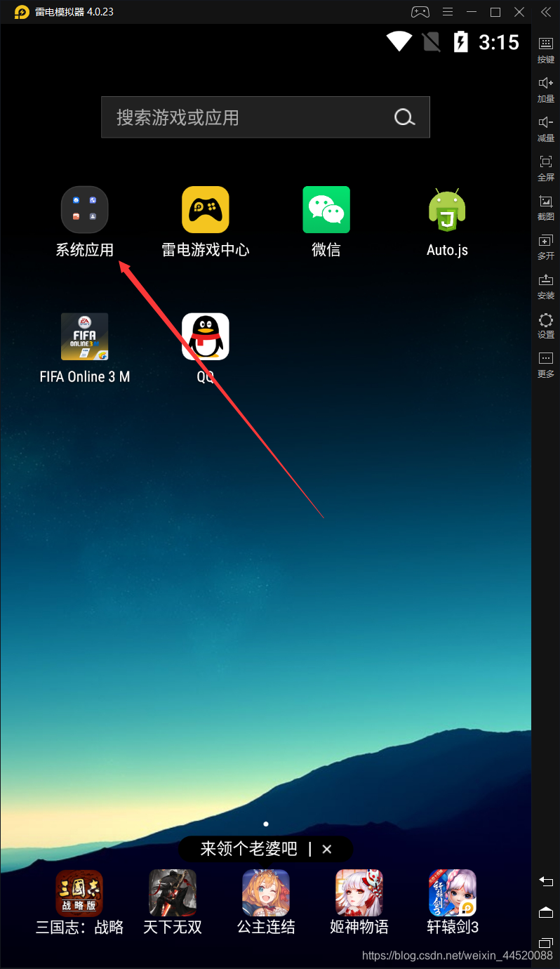Viewport: 560px width, 969px height.
Task: Click the home screen page indicator dot
Action: coord(266,824)
